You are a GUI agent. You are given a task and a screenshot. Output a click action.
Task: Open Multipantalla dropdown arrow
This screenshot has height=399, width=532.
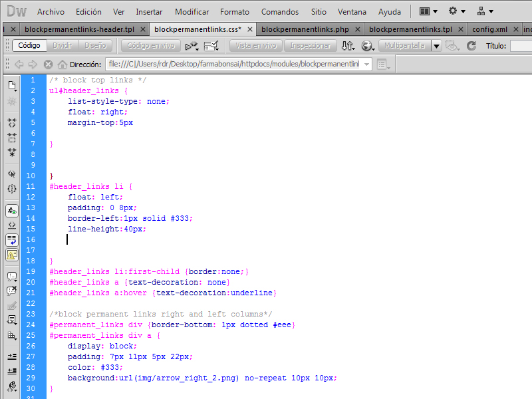436,45
